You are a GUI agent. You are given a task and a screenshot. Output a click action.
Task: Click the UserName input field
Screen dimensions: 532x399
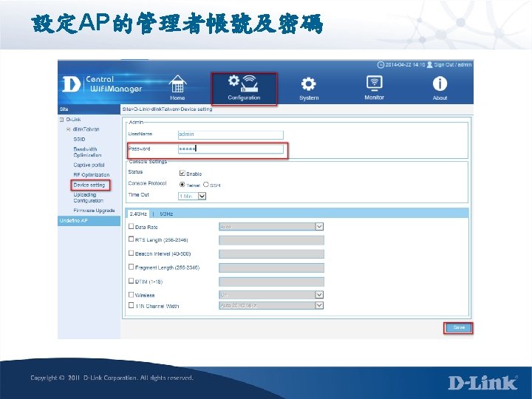click(x=231, y=134)
